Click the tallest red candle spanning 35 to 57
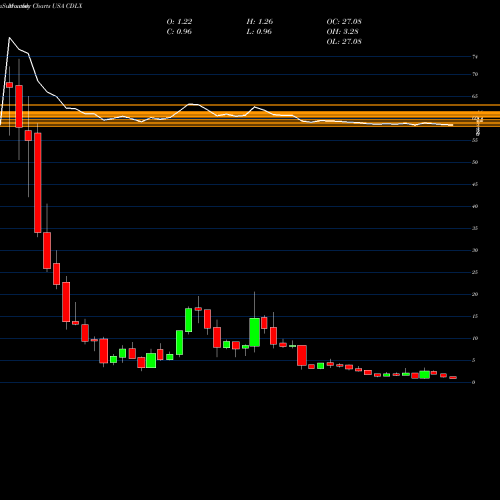This screenshot has width=500, height=500. [x=38, y=183]
